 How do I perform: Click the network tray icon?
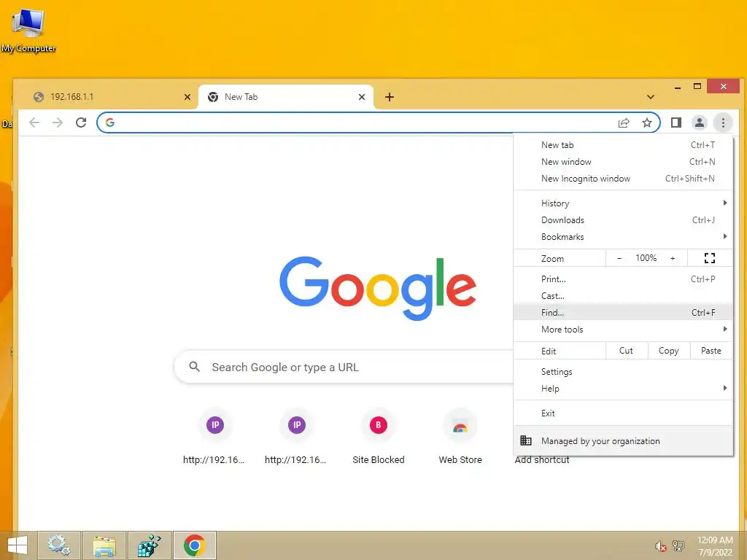pyautogui.click(x=678, y=546)
